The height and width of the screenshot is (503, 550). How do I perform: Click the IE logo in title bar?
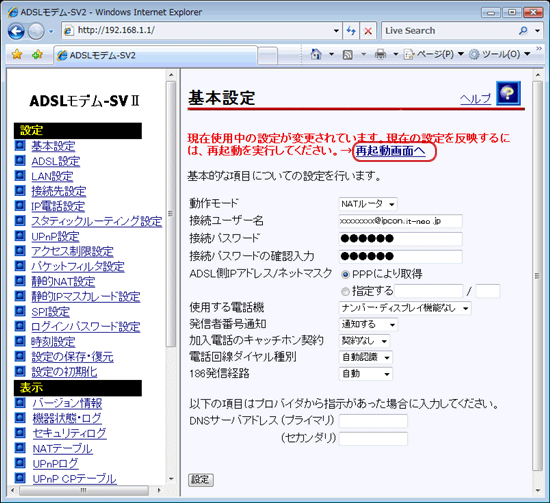pos(13,12)
